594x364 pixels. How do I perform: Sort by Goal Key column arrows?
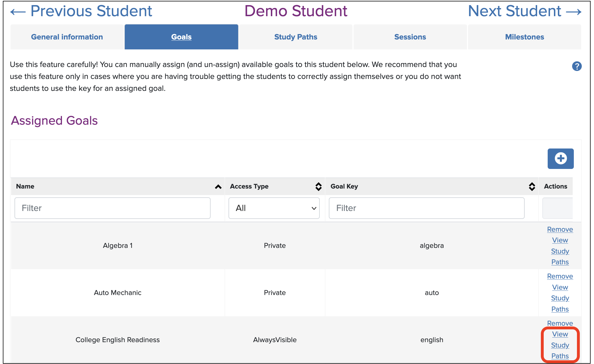coord(532,187)
